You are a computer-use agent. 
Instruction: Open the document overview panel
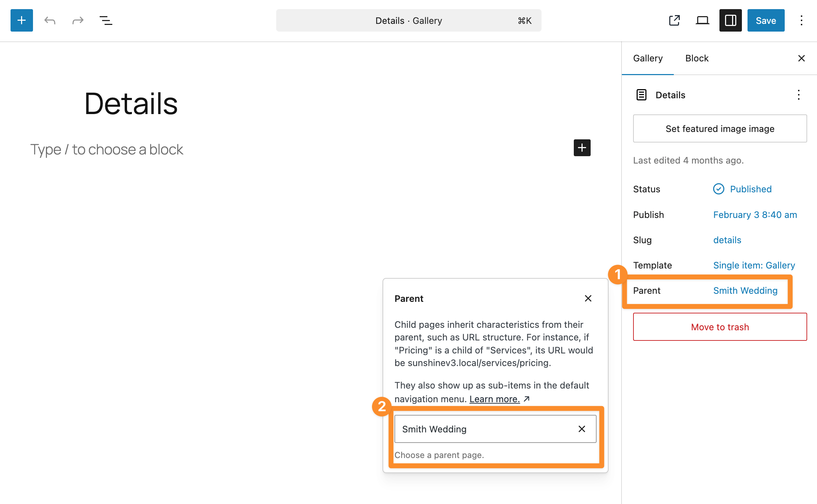[106, 20]
